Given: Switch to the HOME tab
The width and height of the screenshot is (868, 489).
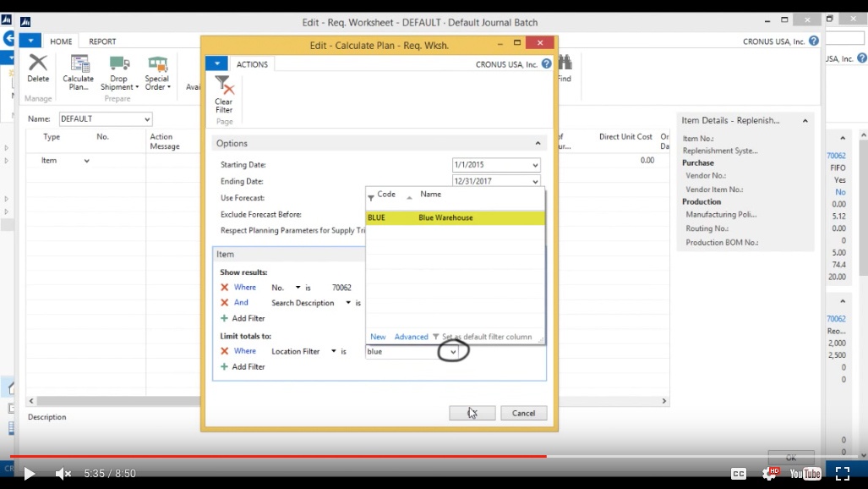Looking at the screenshot, I should pyautogui.click(x=61, y=41).
